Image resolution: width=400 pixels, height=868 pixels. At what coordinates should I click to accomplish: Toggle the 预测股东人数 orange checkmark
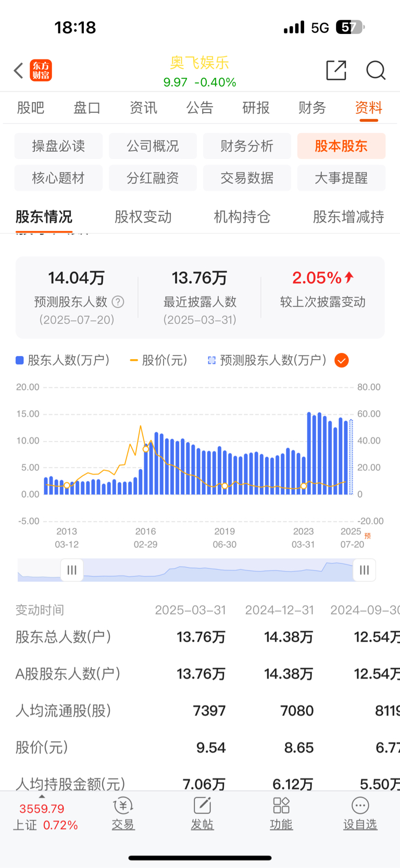pyautogui.click(x=342, y=360)
